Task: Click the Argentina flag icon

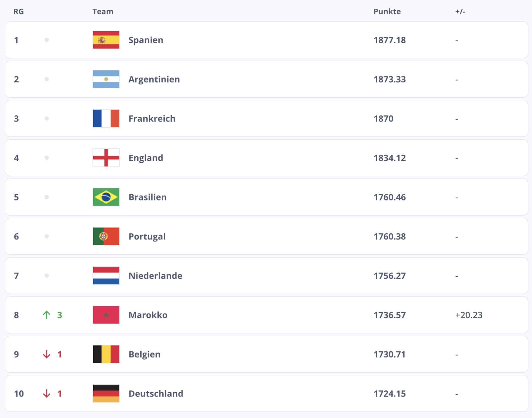Action: click(x=106, y=79)
